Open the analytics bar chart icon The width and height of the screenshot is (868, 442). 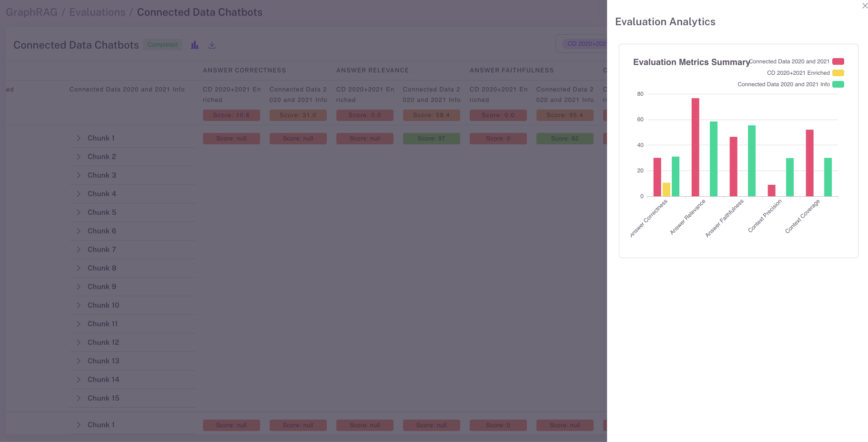coord(194,45)
